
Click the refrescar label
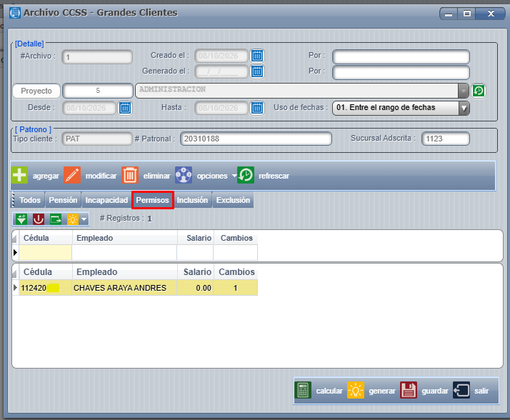274,176
